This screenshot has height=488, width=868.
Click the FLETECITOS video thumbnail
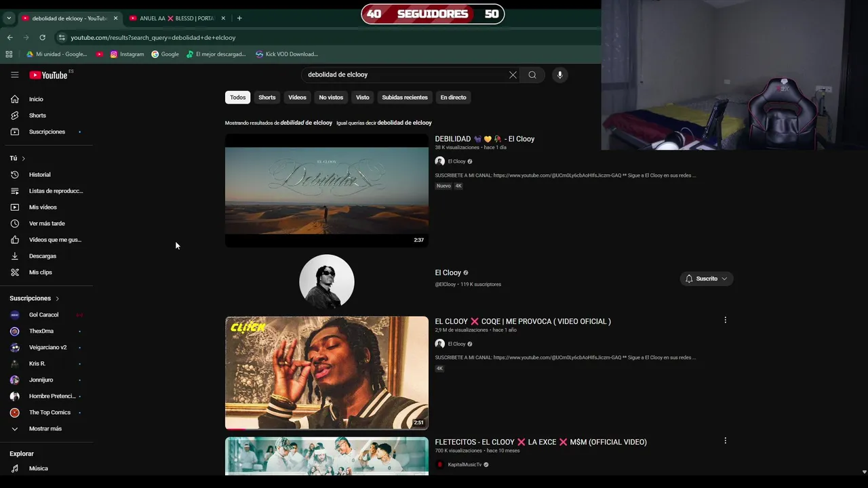pos(327,456)
